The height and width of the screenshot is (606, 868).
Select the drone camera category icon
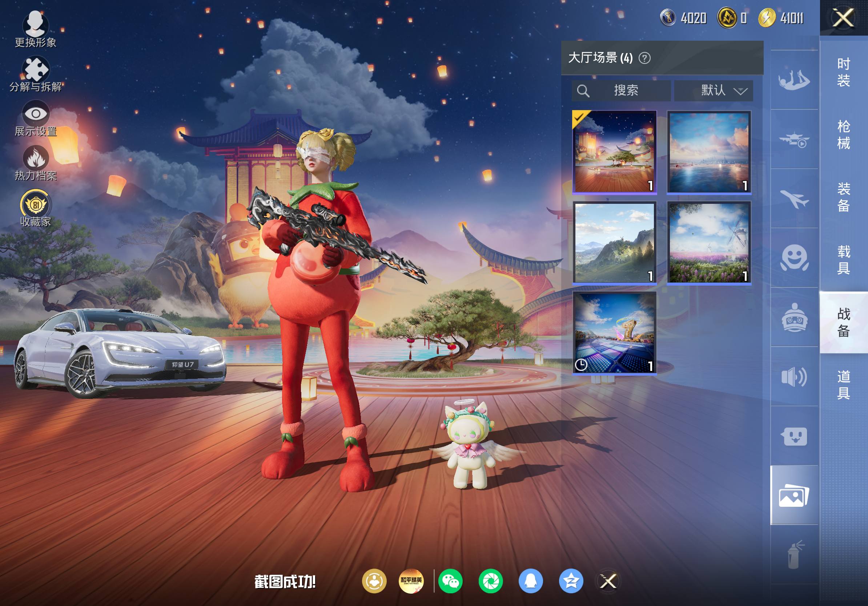point(794,140)
